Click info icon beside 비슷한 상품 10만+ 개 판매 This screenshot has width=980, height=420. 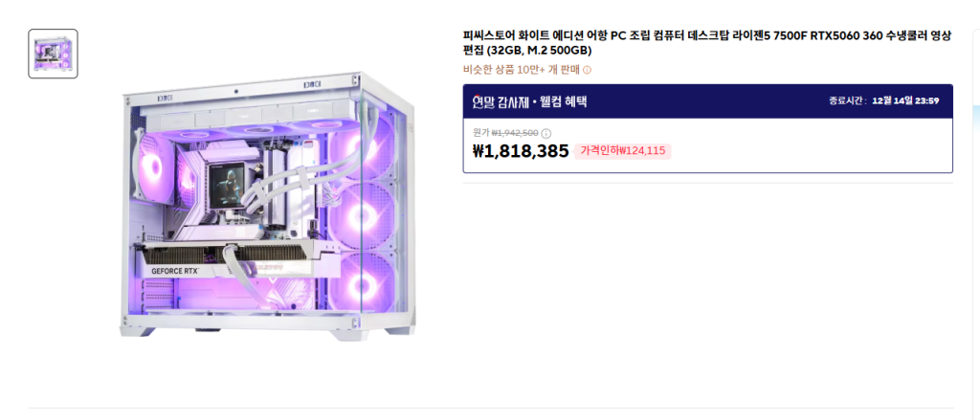pos(587,70)
